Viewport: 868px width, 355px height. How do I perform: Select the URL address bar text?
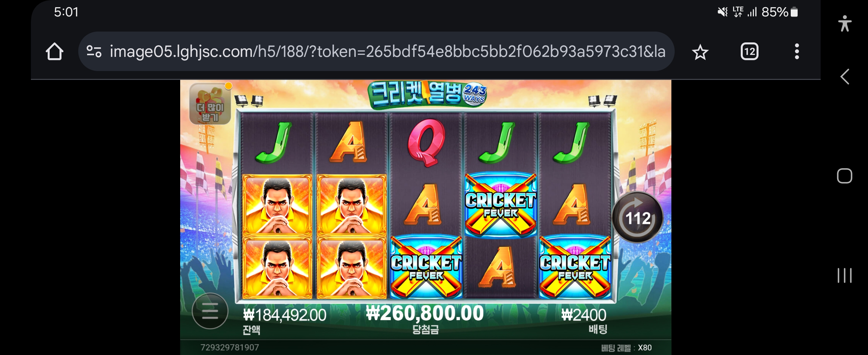388,52
